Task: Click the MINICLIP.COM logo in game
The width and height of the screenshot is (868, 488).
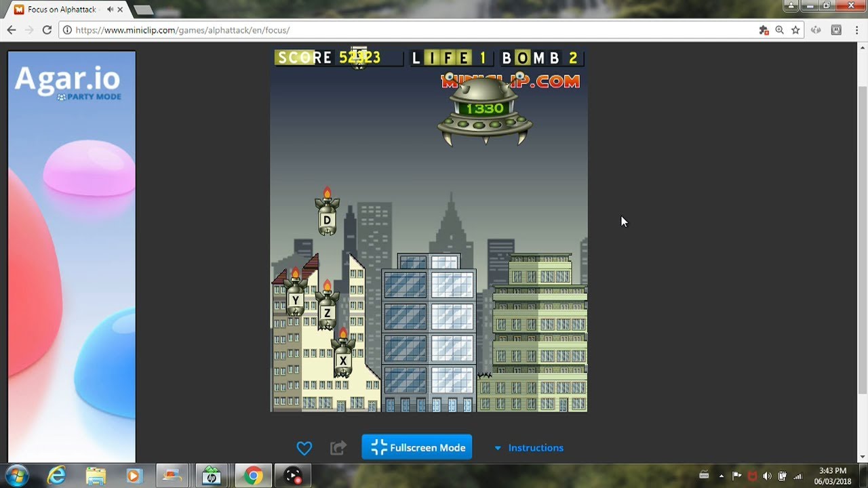Action: pyautogui.click(x=511, y=81)
